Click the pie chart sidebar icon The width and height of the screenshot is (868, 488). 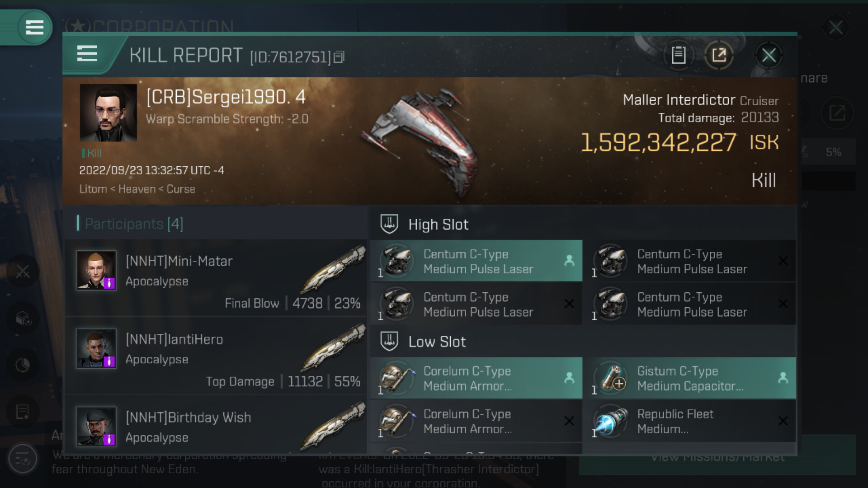[x=23, y=365]
